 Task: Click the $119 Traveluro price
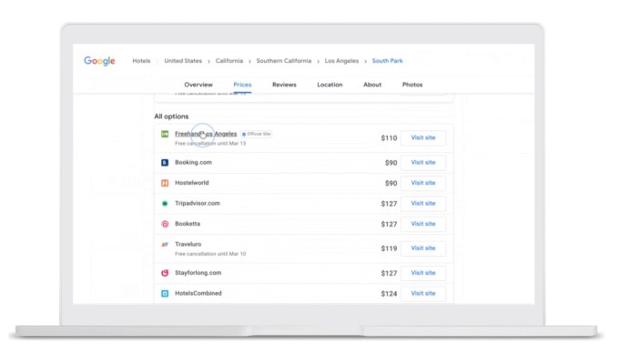(x=389, y=248)
